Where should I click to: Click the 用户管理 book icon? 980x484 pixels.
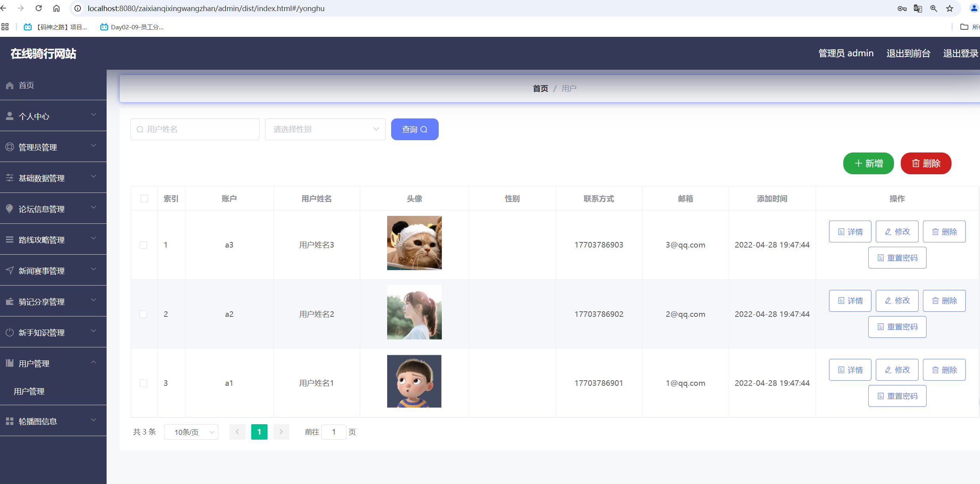(10, 363)
